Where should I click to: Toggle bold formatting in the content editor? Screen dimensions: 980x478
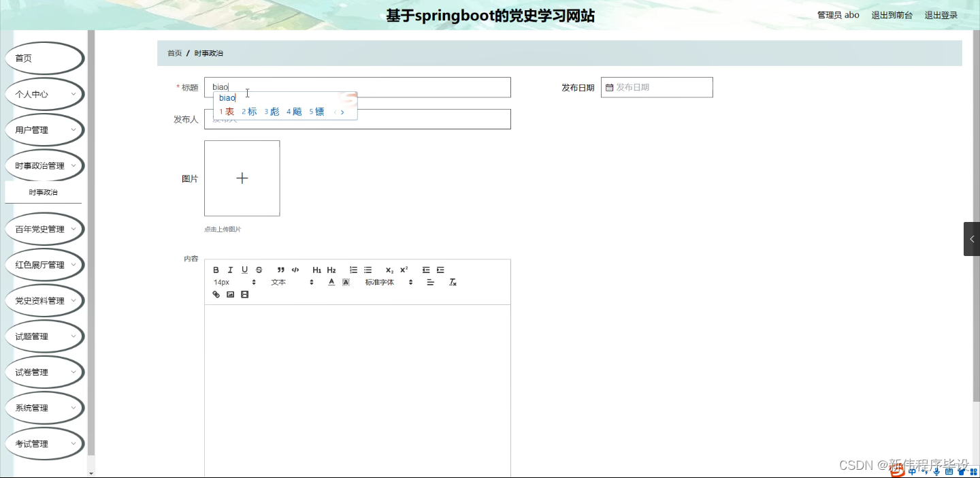click(x=216, y=269)
